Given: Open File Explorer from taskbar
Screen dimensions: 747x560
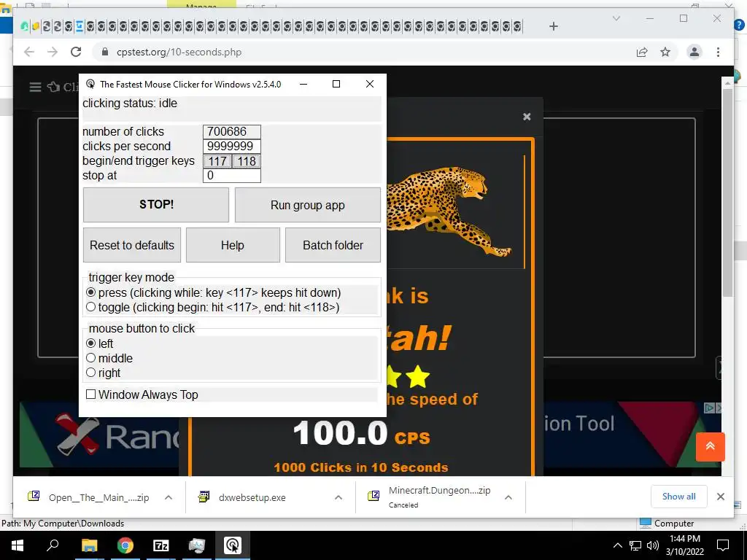Looking at the screenshot, I should click(89, 545).
